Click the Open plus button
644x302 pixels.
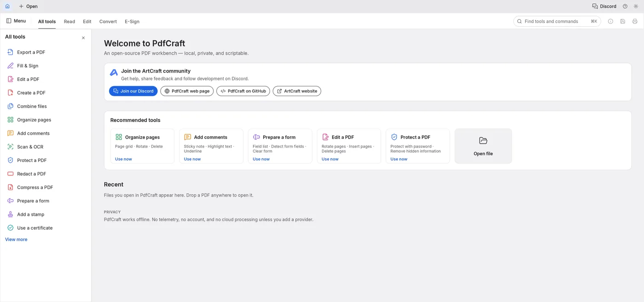[x=28, y=6]
